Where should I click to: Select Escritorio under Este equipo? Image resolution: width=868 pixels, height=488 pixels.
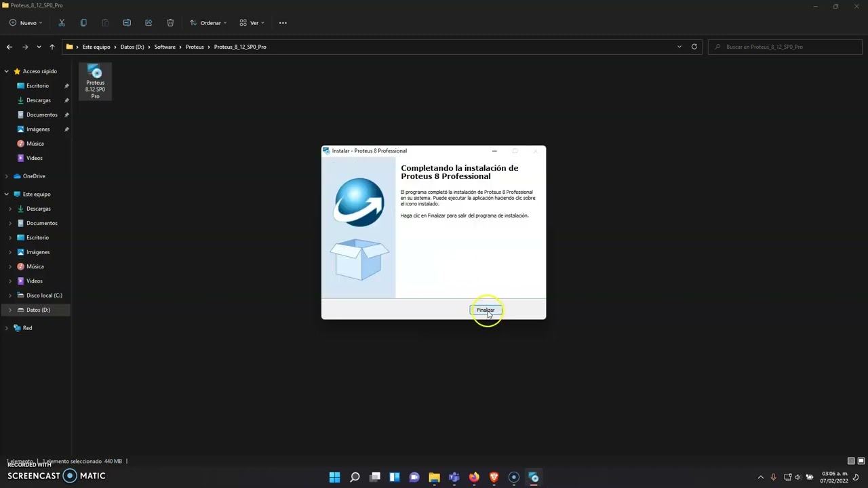coord(37,238)
